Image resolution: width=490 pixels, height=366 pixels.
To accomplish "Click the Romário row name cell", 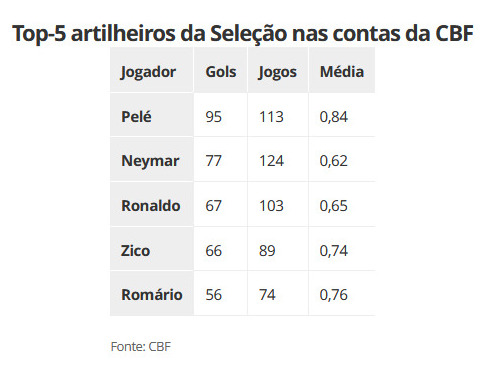I will click(x=152, y=293).
